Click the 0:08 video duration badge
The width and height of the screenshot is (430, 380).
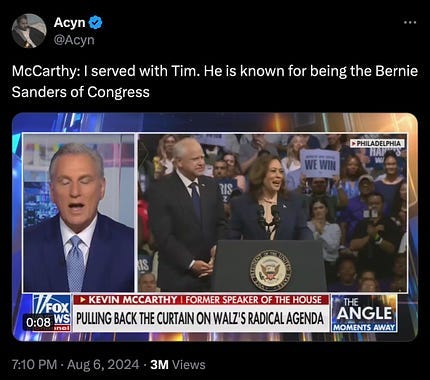39,322
